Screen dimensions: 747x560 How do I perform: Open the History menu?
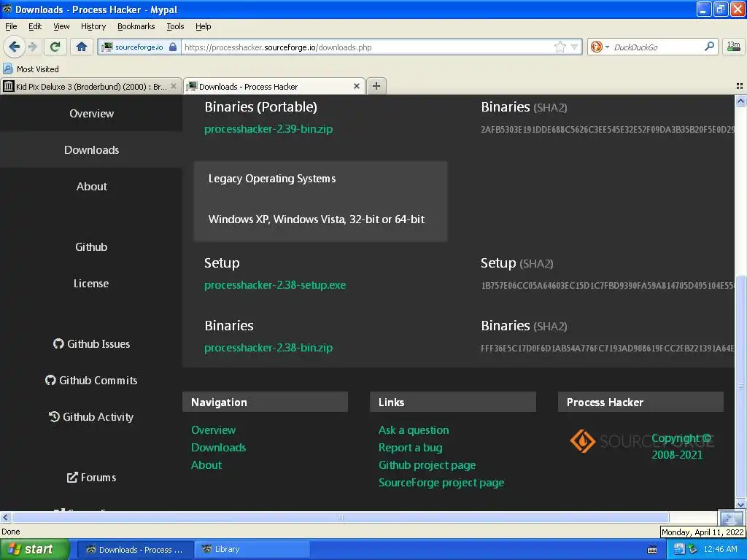tap(93, 26)
